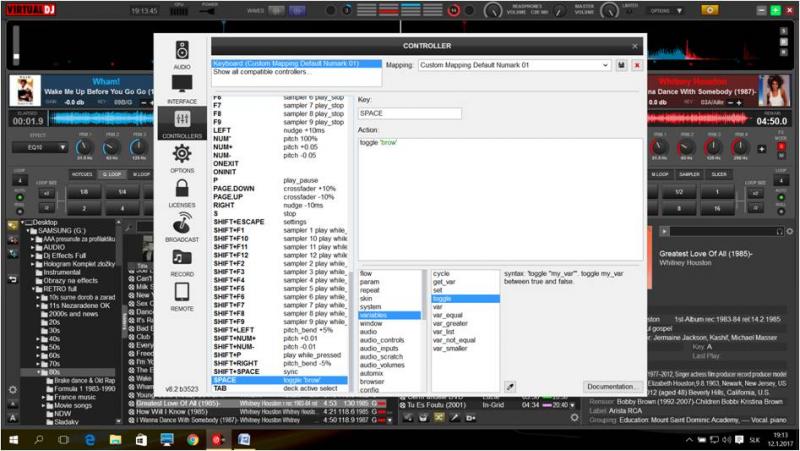Select the SHIFT+SPACE sync mapping row
Viewport: 800px width, 451px height.
pos(280,372)
